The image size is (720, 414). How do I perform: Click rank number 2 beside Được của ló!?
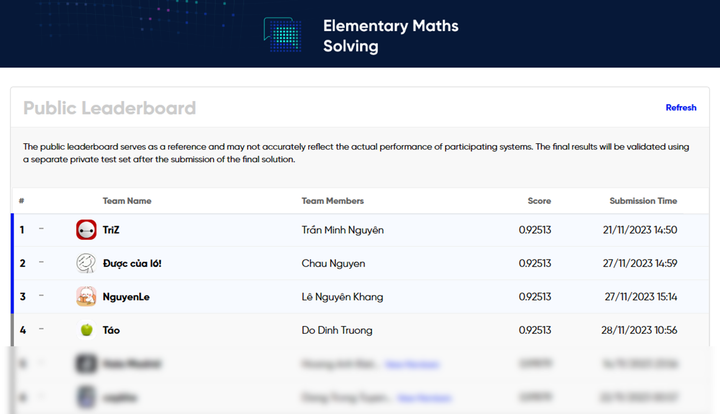click(22, 263)
